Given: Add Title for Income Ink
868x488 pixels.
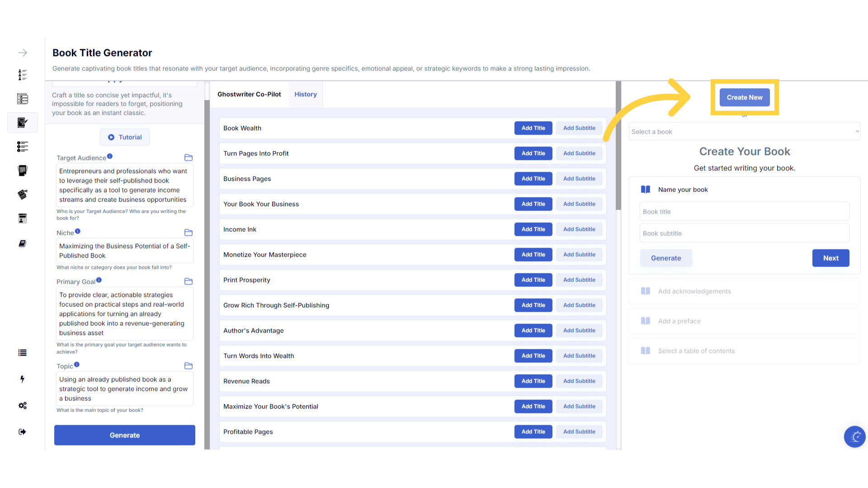Looking at the screenshot, I should pos(533,230).
